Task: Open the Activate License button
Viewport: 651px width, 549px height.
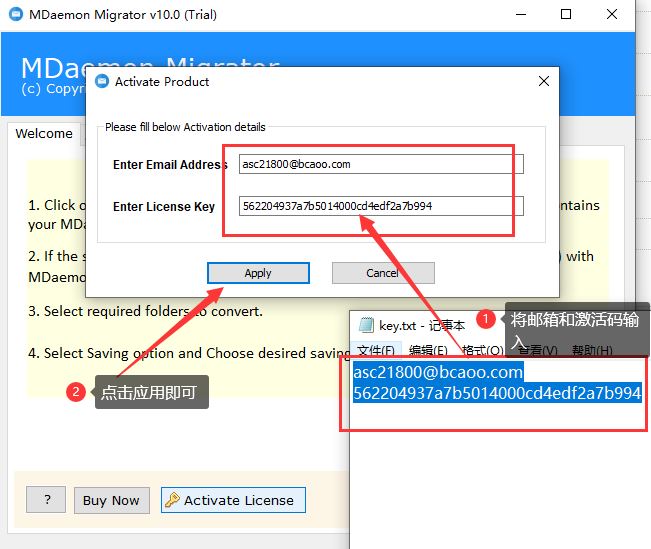Action: click(x=233, y=500)
